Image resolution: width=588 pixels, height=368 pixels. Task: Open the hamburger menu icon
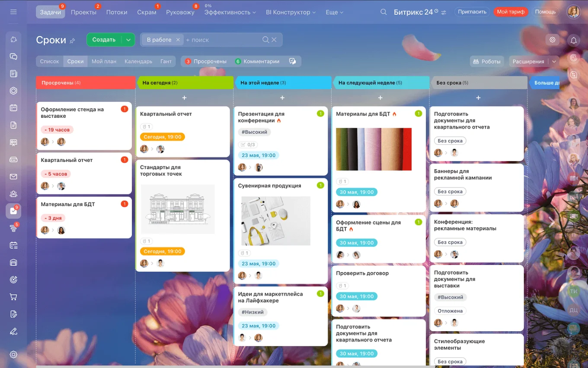(x=13, y=12)
